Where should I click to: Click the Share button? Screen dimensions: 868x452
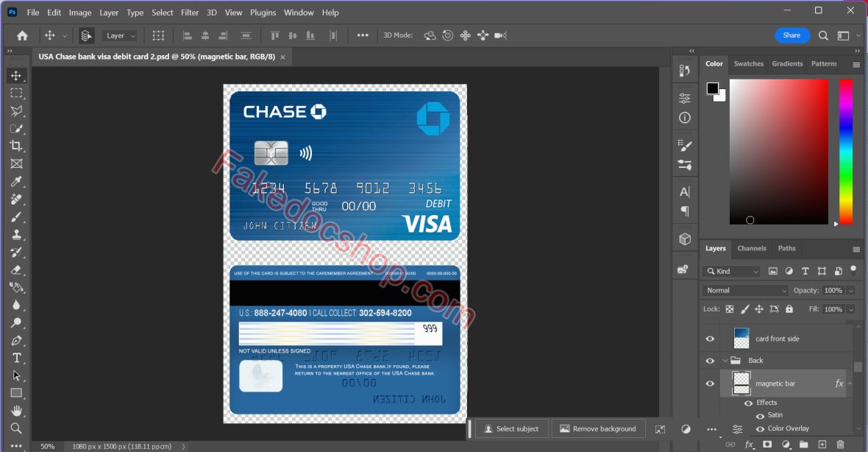point(791,35)
